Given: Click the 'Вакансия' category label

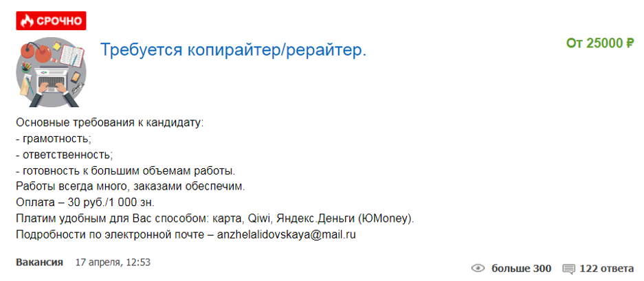Looking at the screenshot, I should pos(39,262).
